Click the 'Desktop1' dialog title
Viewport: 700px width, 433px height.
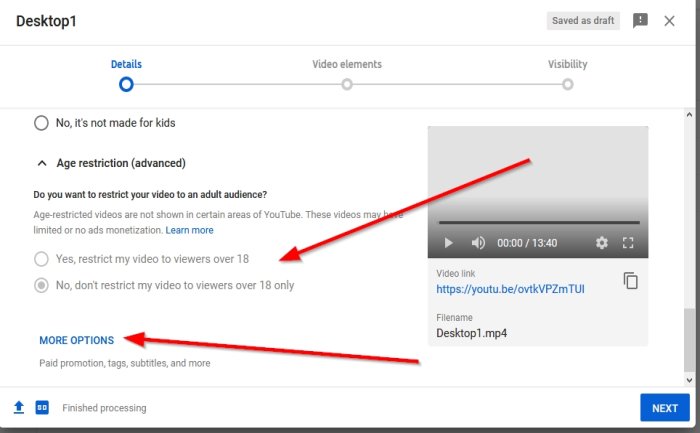[x=46, y=21]
